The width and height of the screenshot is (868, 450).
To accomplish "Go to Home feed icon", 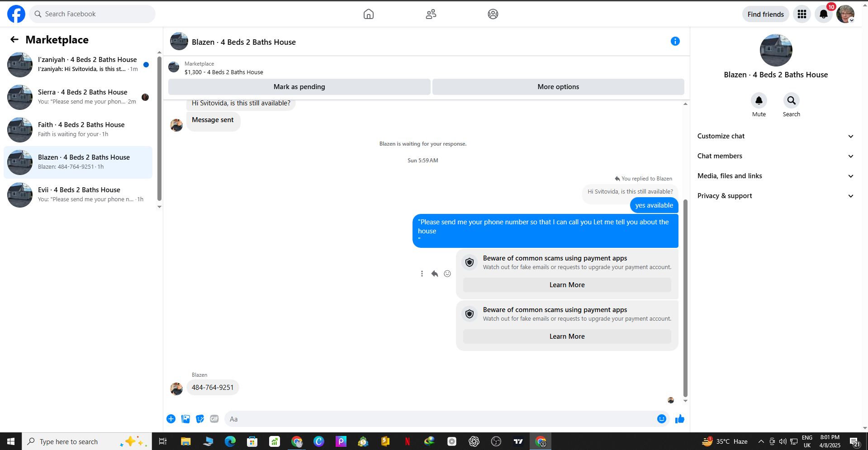I will coord(369,14).
